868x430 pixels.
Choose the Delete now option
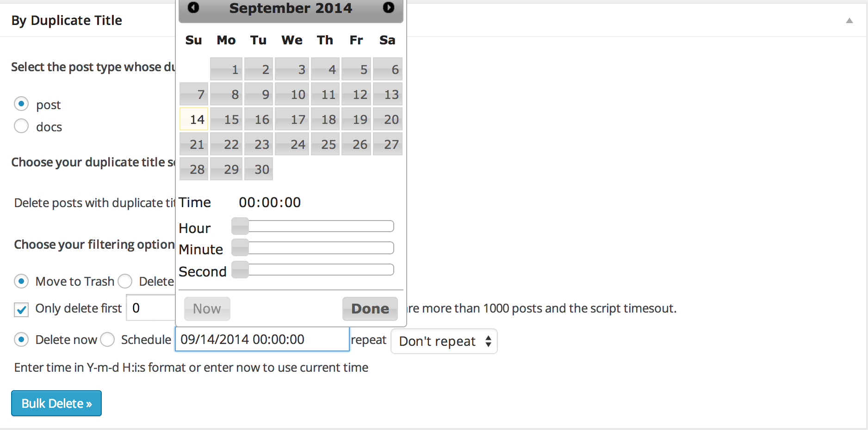coord(21,339)
